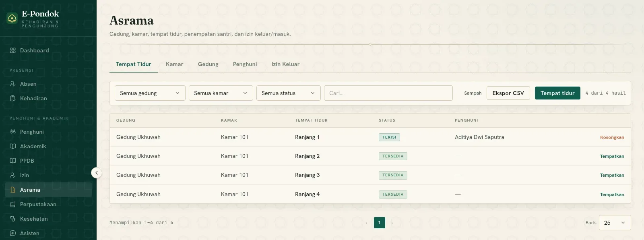The height and width of the screenshot is (240, 644).
Task: Click the TEMPAT TIDUR column header
Action: click(x=311, y=120)
